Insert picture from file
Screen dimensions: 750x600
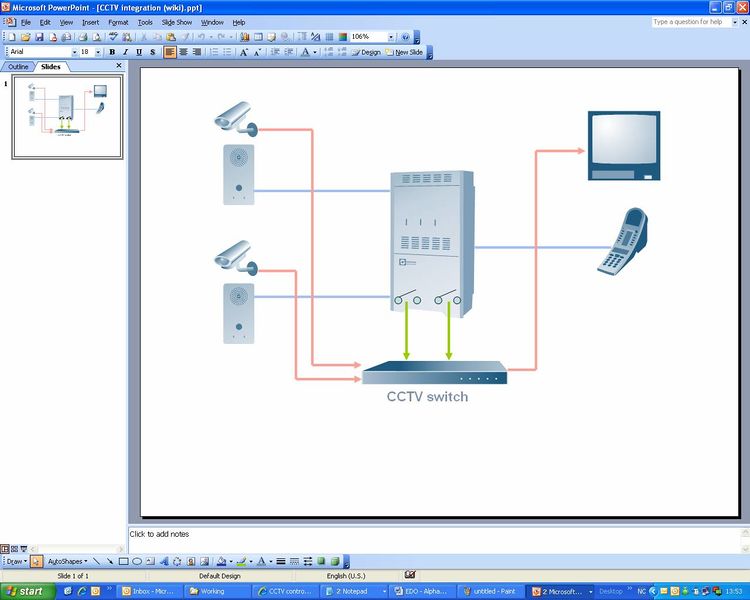click(204, 561)
